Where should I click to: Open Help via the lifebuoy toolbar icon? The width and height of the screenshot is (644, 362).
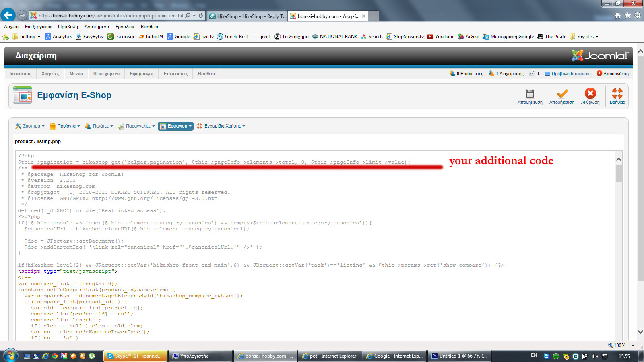[x=617, y=93]
